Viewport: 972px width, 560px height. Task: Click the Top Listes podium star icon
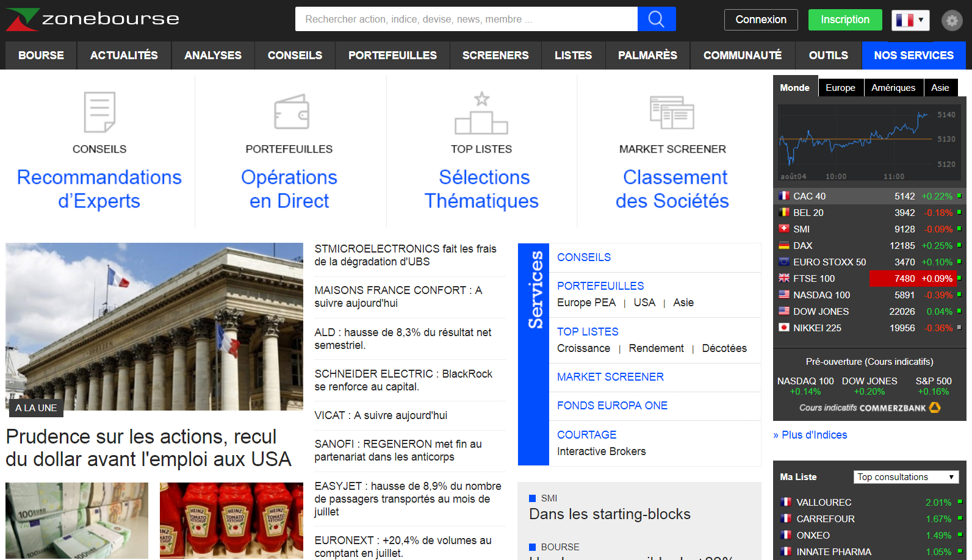[481, 113]
